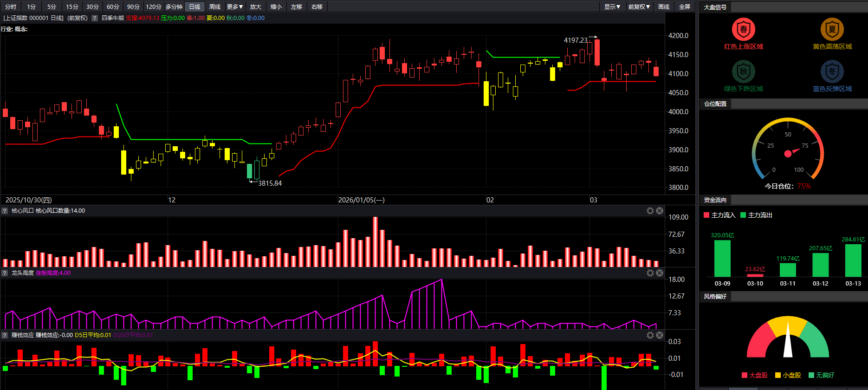868x390 pixels.
Task: Click the green 主力流出 legend square
Action: point(743,215)
